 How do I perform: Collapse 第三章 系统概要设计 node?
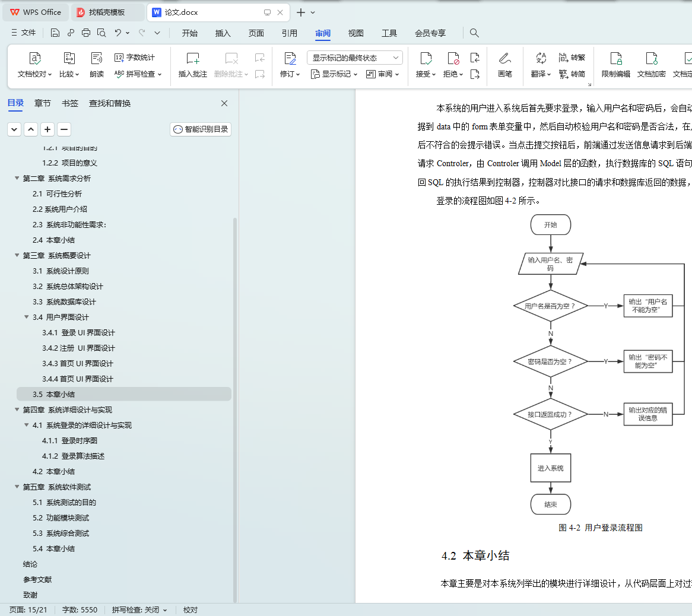[17, 256]
